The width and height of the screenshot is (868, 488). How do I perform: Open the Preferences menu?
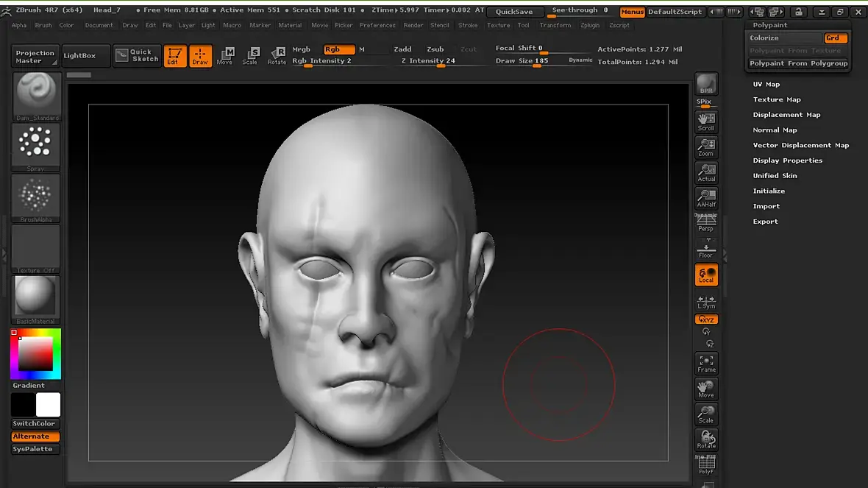click(377, 25)
